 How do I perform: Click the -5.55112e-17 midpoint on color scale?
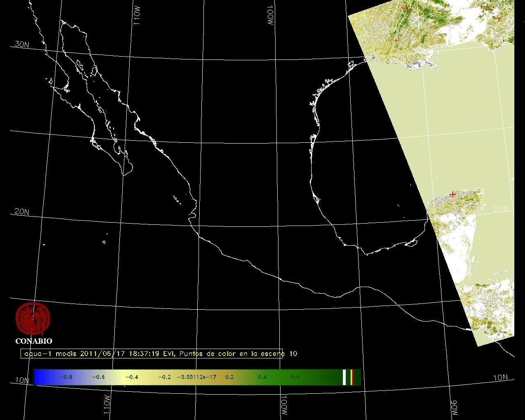196,377
